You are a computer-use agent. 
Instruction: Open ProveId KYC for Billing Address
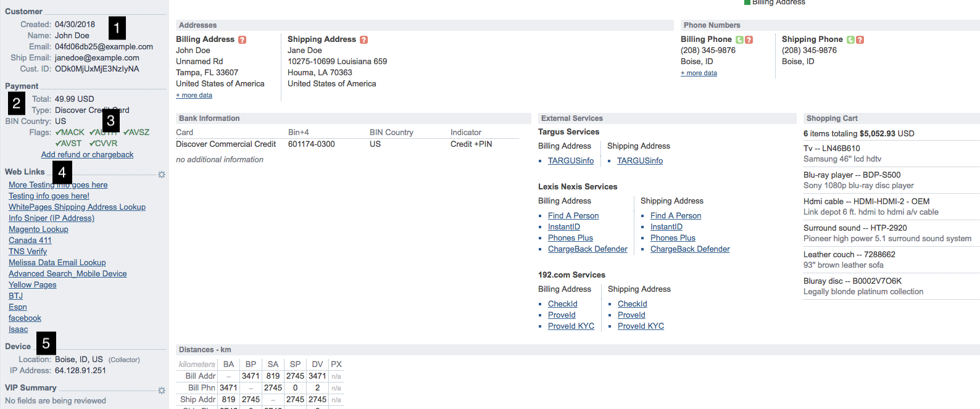571,326
